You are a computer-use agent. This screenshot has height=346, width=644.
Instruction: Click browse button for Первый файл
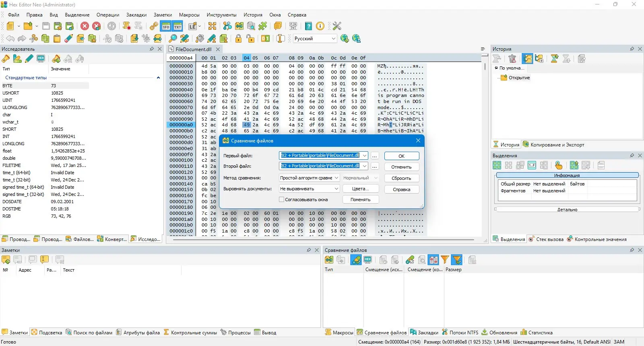[x=375, y=156]
